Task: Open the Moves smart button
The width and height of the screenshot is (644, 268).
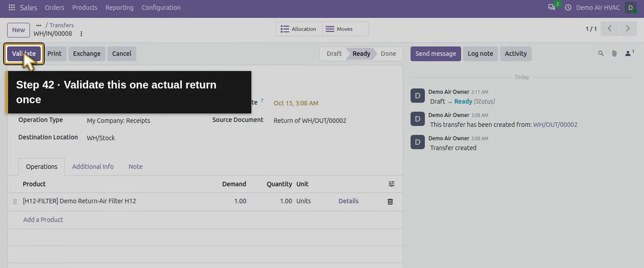Action: pos(345,29)
